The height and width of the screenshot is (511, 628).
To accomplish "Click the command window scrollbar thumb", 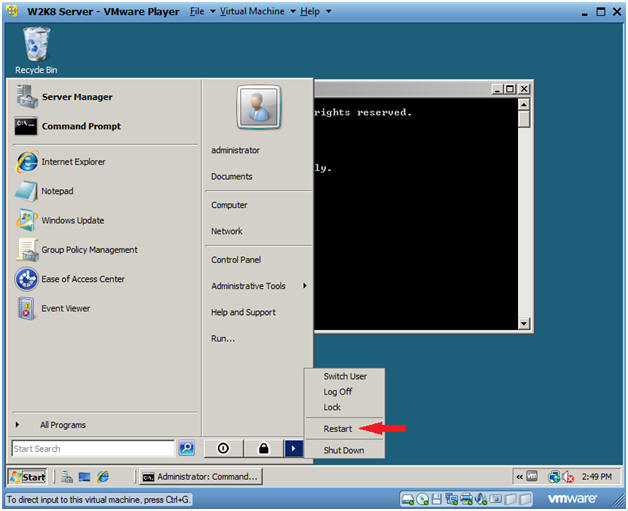I will (x=524, y=119).
